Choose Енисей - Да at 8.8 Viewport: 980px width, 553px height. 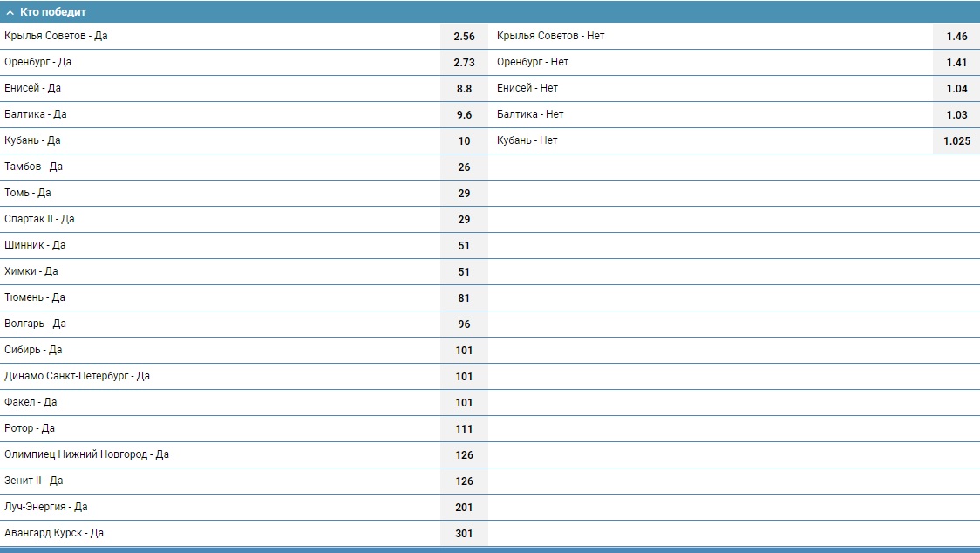tap(464, 89)
